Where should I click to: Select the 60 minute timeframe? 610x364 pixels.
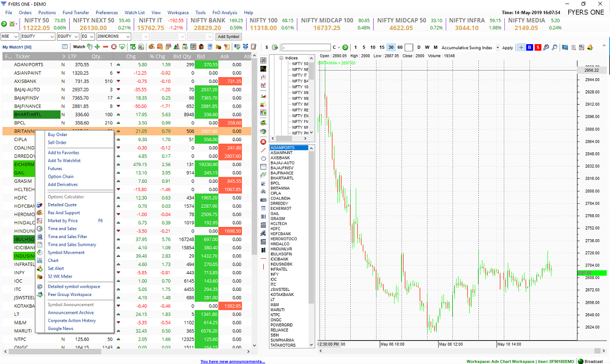point(400,47)
